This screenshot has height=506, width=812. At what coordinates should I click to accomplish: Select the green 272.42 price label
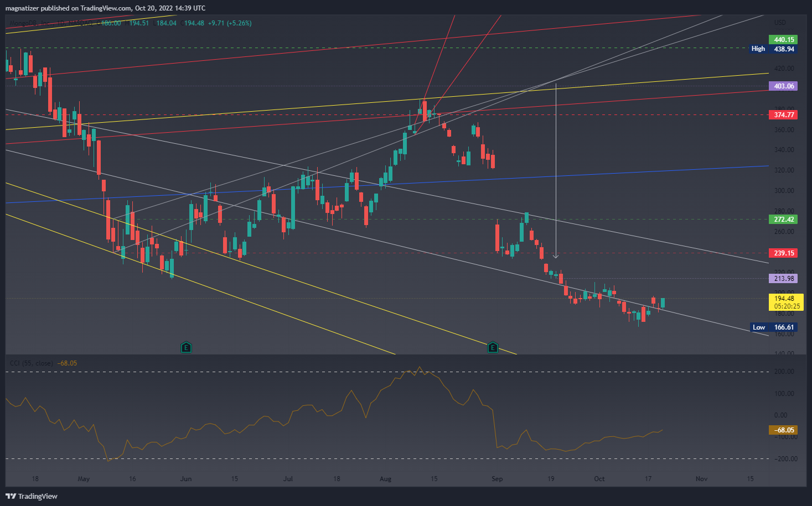click(783, 220)
